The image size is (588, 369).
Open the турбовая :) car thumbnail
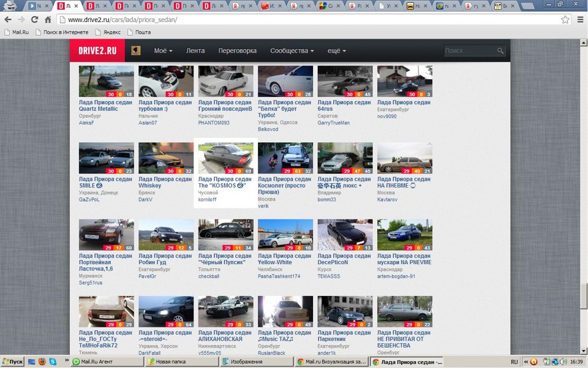[166, 82]
